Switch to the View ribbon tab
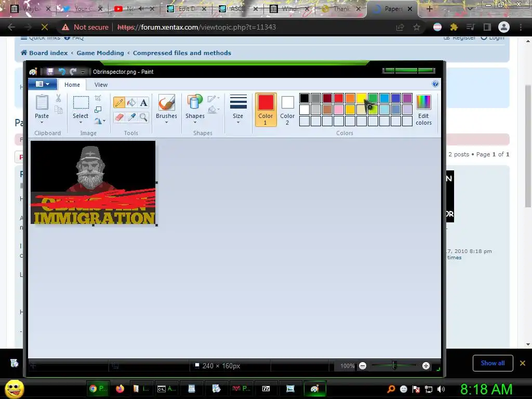The image size is (532, 399). (101, 85)
